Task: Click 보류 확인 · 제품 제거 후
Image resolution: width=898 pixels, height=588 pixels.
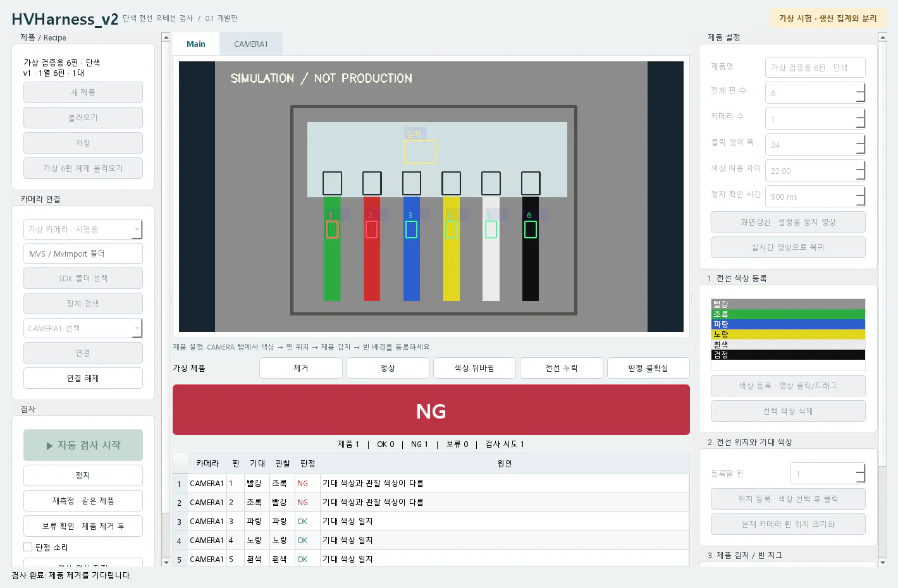Action: click(x=83, y=526)
